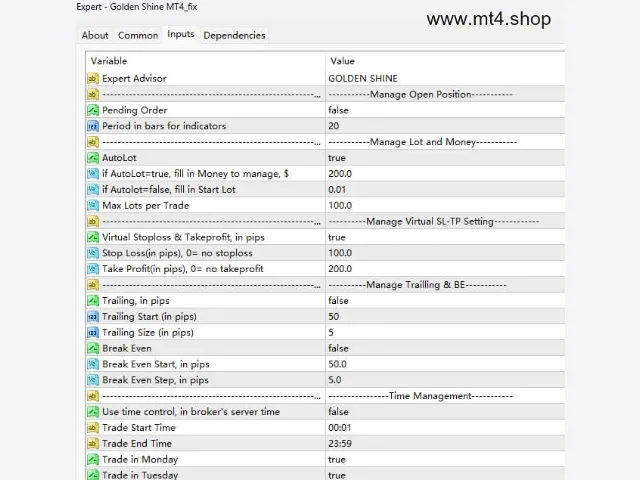Viewport: 640px width, 480px height.
Task: Click the Pending Order boolean icon
Action: coord(93,110)
